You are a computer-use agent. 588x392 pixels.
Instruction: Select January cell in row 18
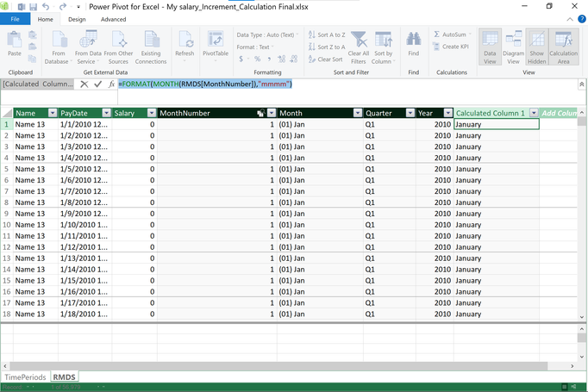[496, 314]
